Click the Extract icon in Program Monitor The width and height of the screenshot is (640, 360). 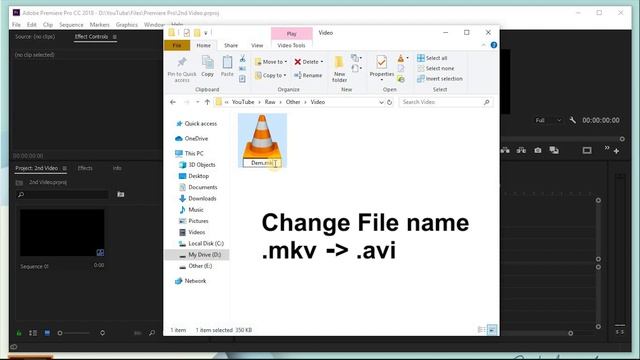click(x=521, y=151)
